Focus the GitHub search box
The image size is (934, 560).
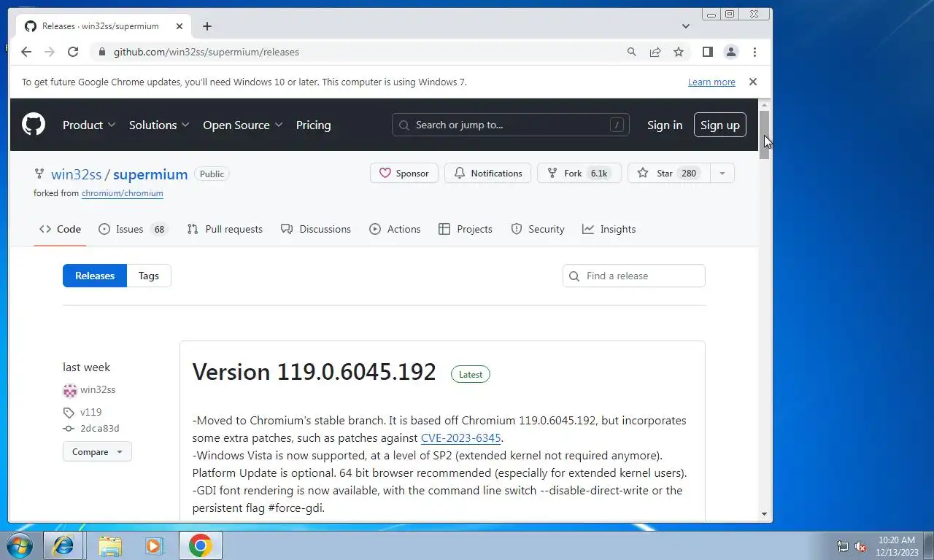click(511, 125)
